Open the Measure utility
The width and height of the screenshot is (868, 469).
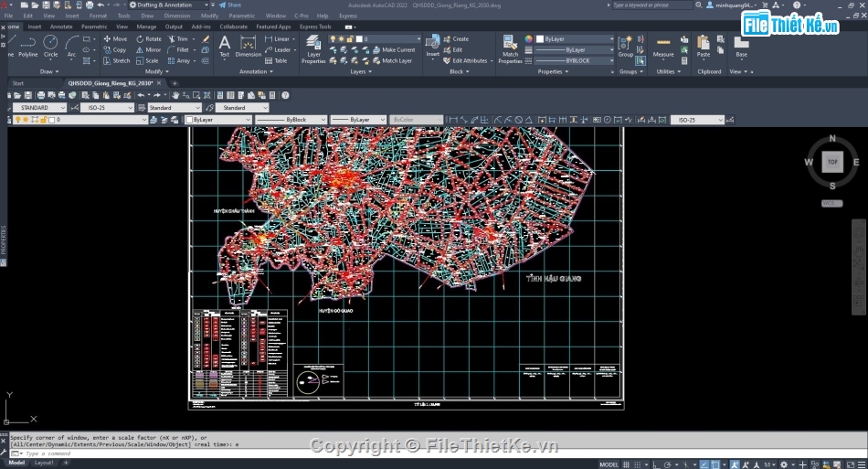click(x=663, y=46)
